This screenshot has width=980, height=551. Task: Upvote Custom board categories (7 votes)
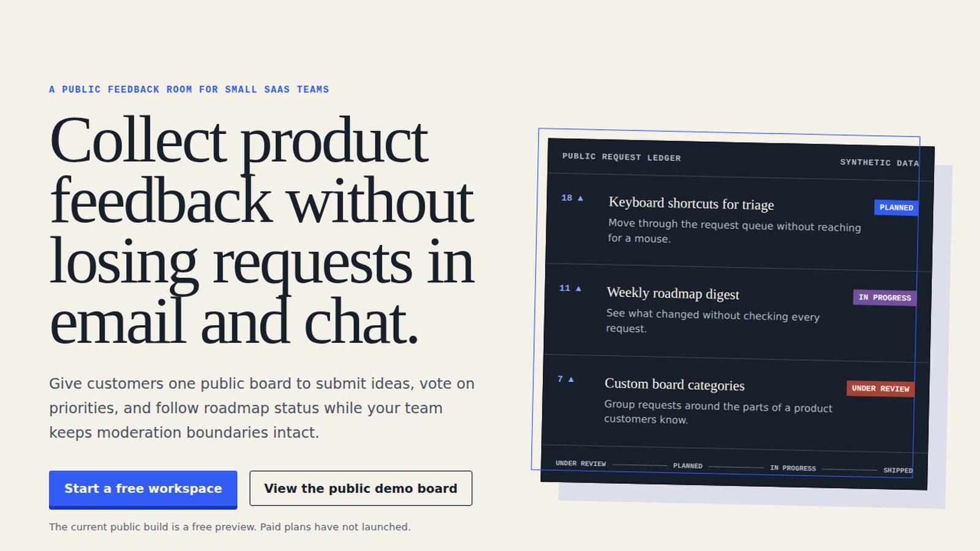pyautogui.click(x=565, y=379)
